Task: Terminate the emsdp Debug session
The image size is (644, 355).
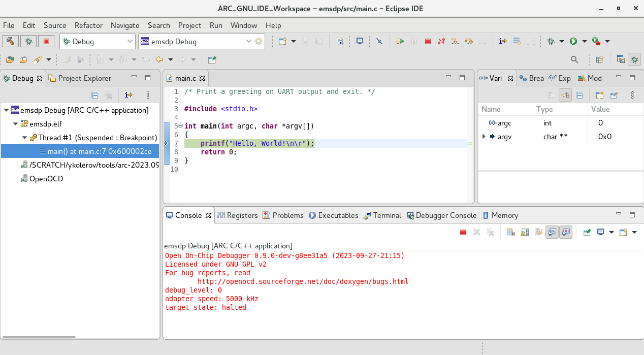Action: point(428,41)
